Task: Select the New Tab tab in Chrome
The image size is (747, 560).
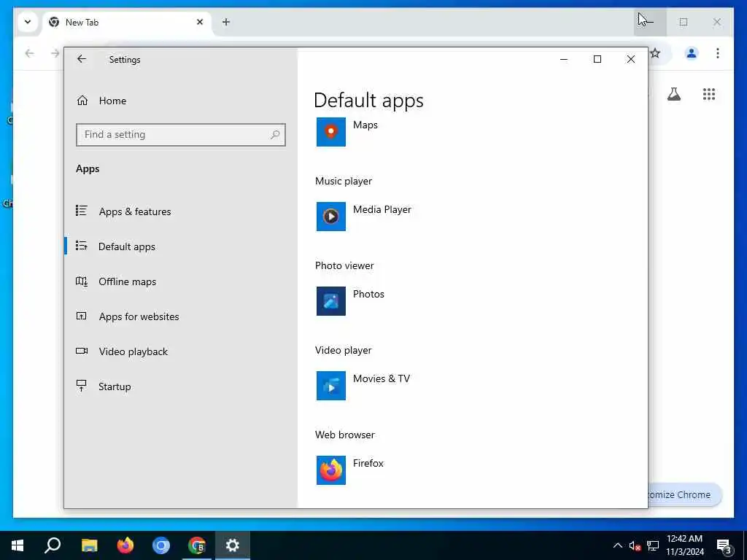Action: pyautogui.click(x=127, y=23)
